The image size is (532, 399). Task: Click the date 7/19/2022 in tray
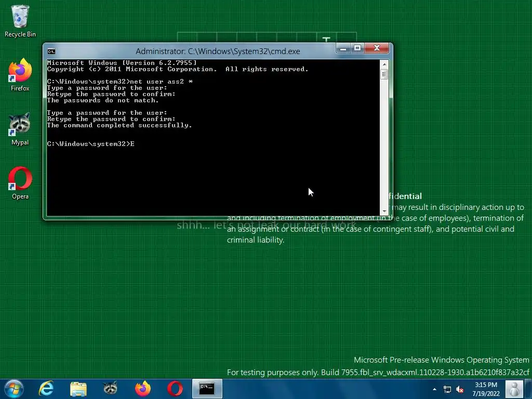(486, 394)
